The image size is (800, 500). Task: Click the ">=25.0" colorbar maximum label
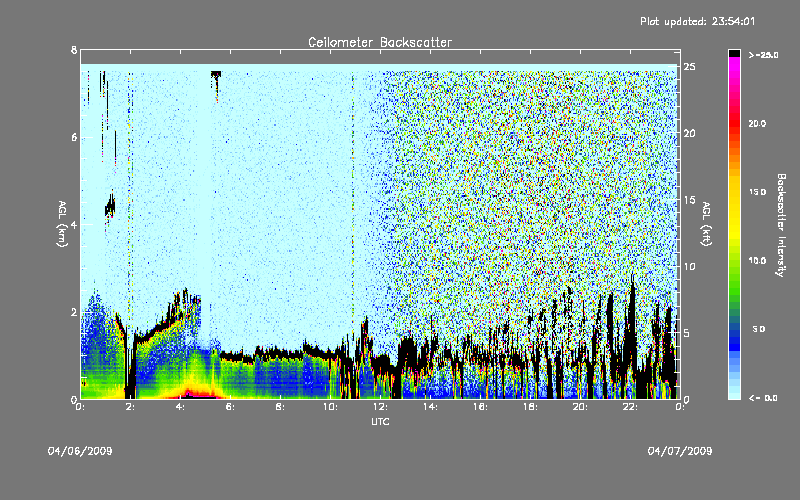coord(764,55)
